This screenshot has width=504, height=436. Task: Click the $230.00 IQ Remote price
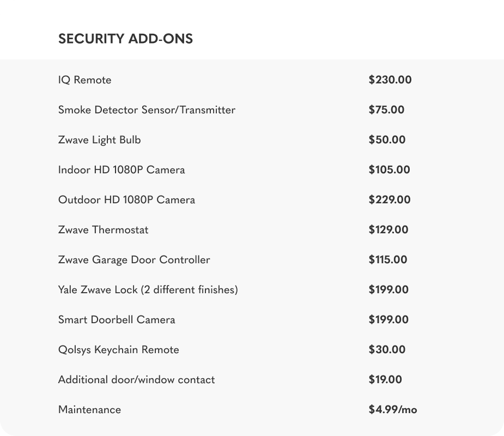tap(390, 80)
